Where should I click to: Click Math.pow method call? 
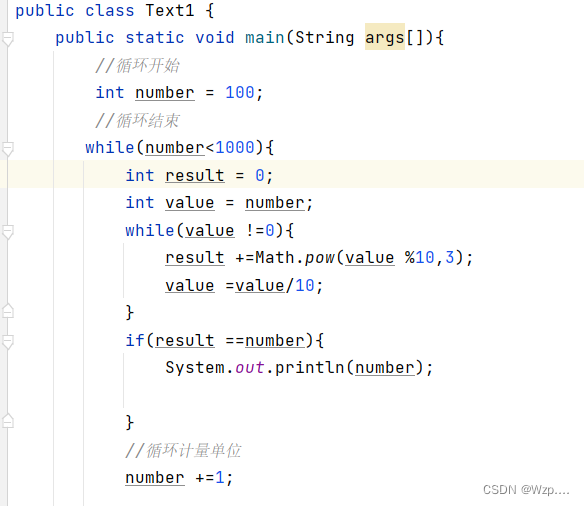pos(295,258)
